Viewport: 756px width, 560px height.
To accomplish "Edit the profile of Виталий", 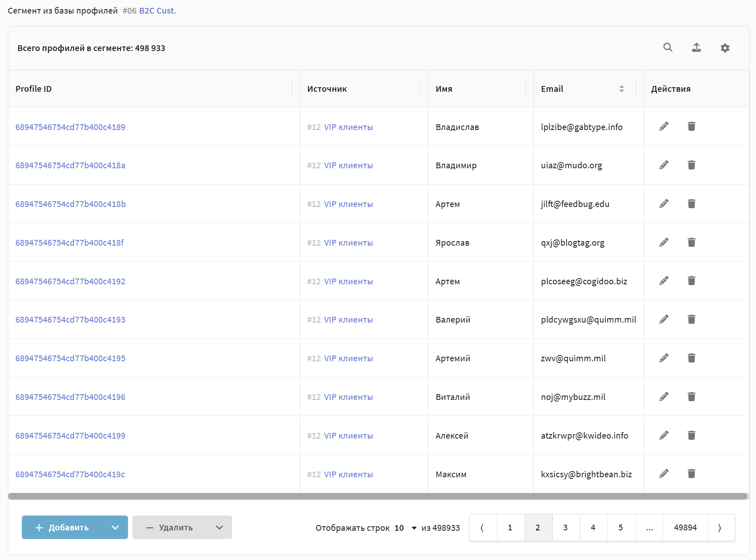I will [663, 397].
